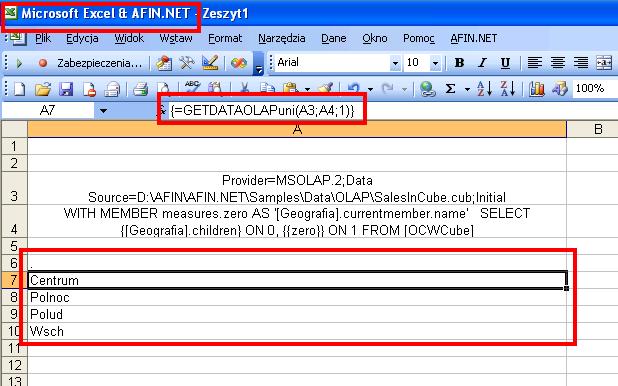Open the Narzędzia menu

pyautogui.click(x=282, y=38)
